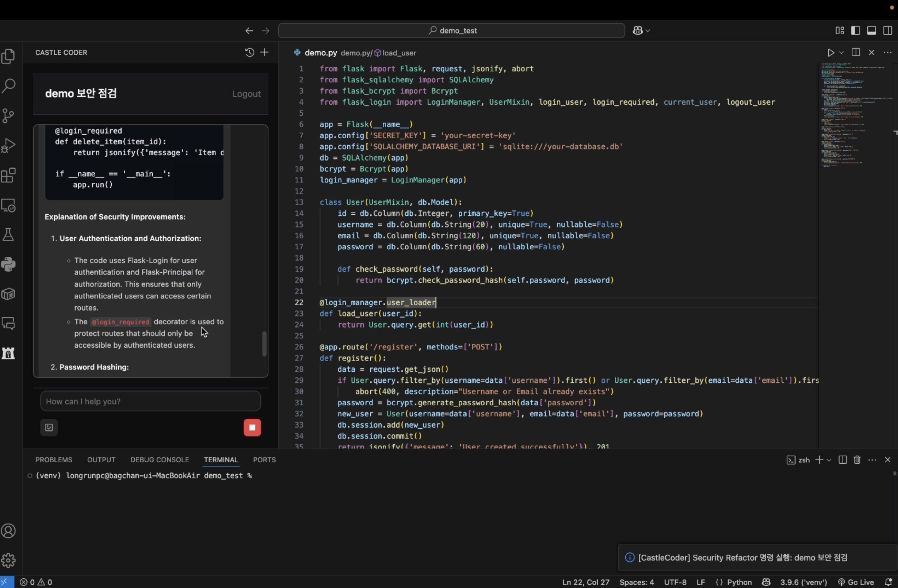Stop the response with red stop button
Image resolution: width=898 pixels, height=588 pixels.
coord(252,428)
